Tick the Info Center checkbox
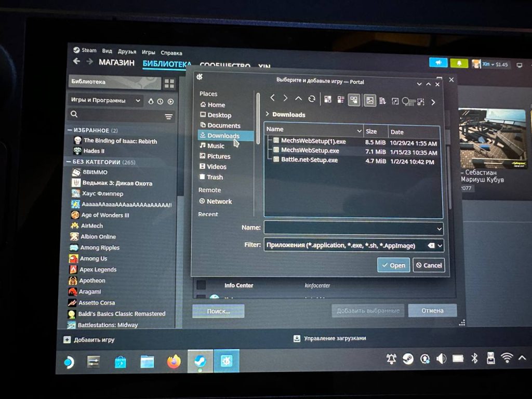Screen dimensions: 532x399 [201, 285]
